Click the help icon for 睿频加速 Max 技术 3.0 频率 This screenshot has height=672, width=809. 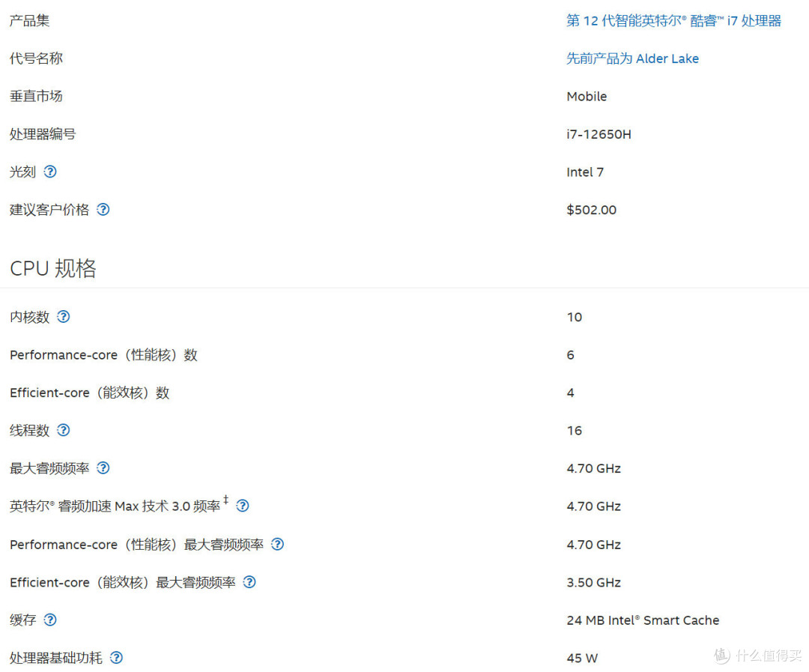(x=243, y=506)
